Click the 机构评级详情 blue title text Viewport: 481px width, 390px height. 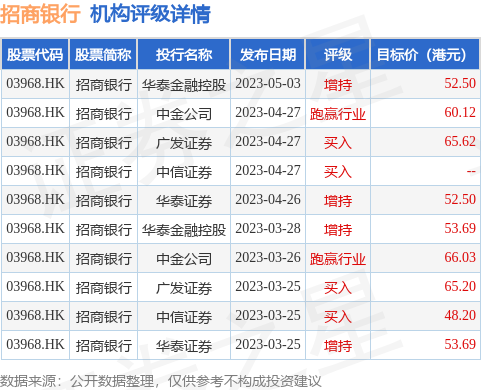(x=150, y=14)
